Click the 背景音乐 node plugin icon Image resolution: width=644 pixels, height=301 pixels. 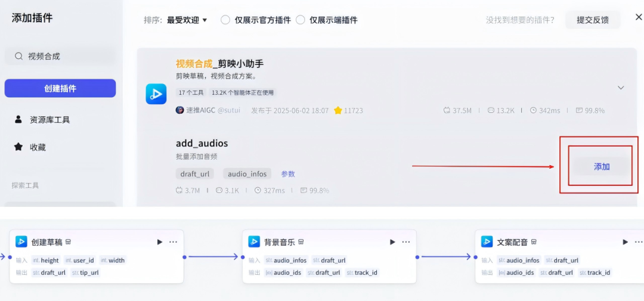point(254,241)
